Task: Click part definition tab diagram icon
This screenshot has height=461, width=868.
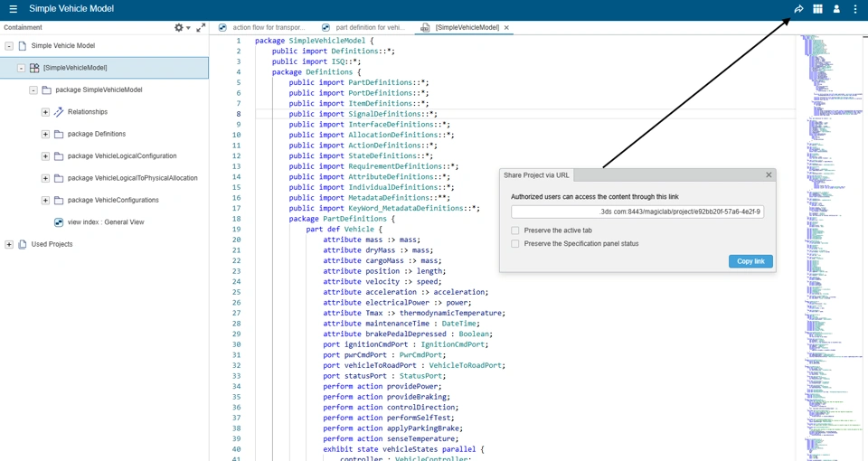Action: point(326,27)
